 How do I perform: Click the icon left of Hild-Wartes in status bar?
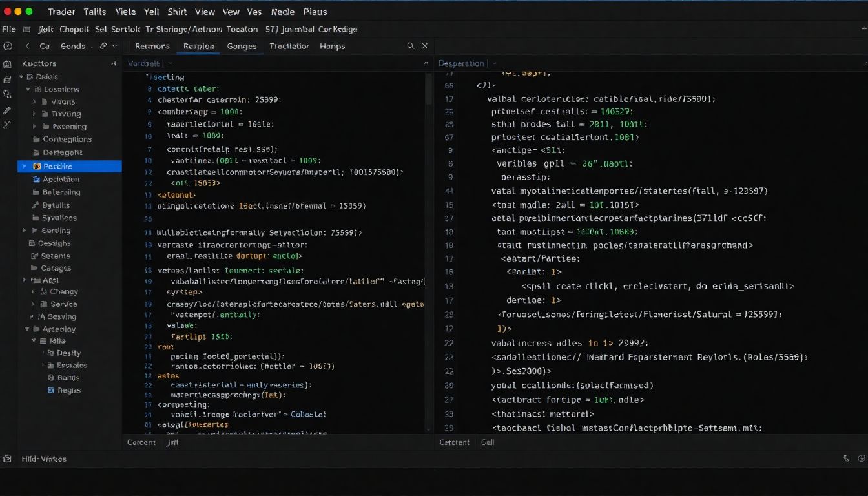(x=7, y=459)
